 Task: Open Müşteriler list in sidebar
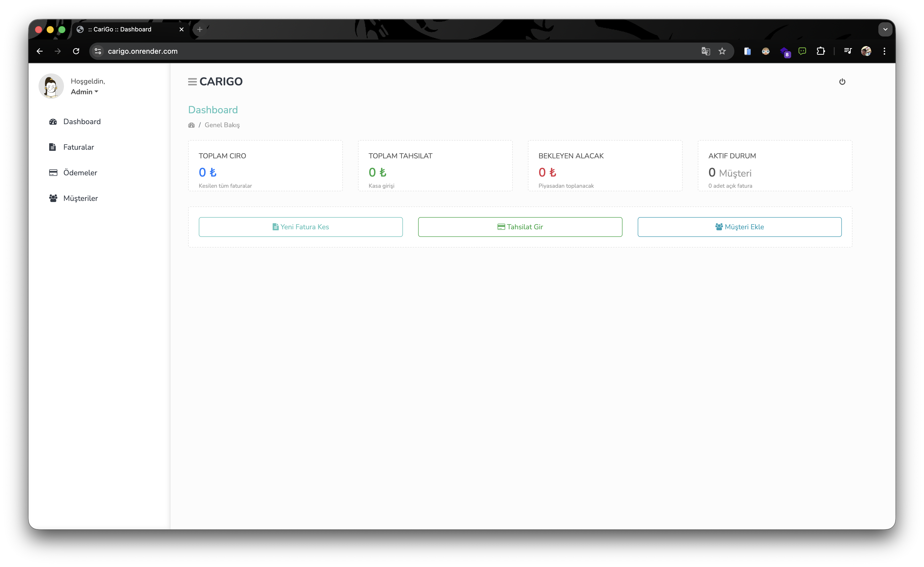pyautogui.click(x=80, y=198)
